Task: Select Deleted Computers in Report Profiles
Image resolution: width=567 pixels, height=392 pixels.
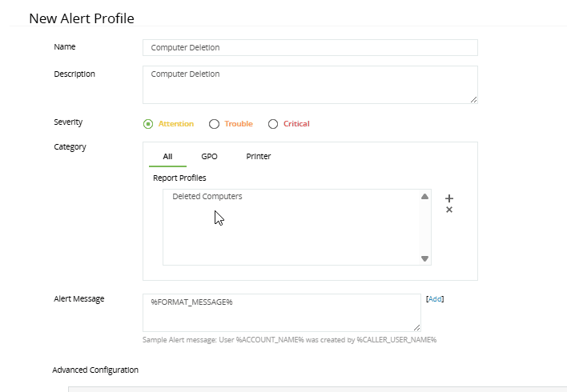Action: coord(207,197)
